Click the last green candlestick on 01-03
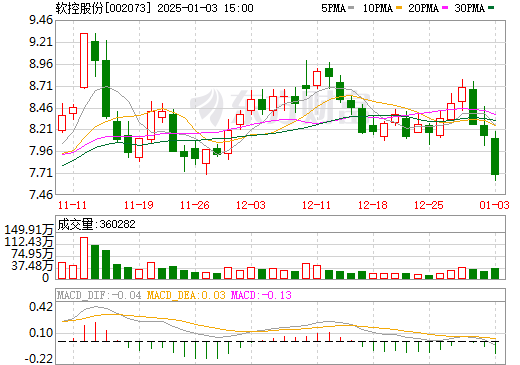The image size is (520, 365). [495, 156]
